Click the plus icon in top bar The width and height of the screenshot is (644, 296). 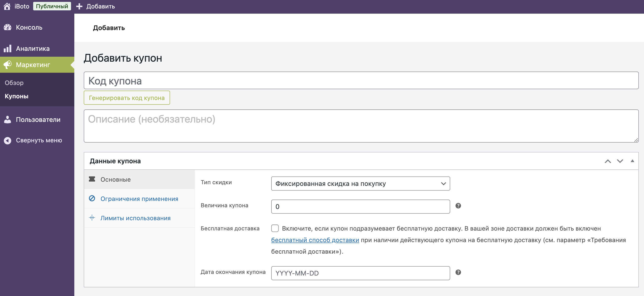coord(79,6)
